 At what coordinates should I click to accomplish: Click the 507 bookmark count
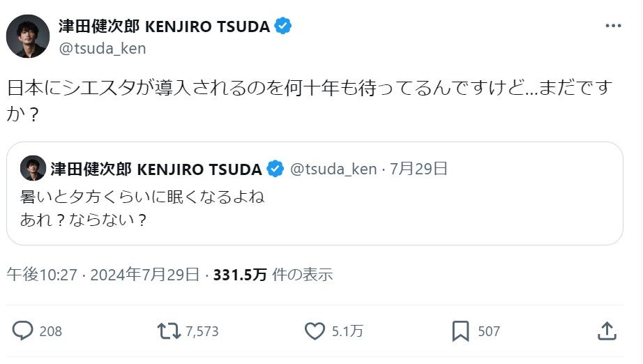pos(488,331)
